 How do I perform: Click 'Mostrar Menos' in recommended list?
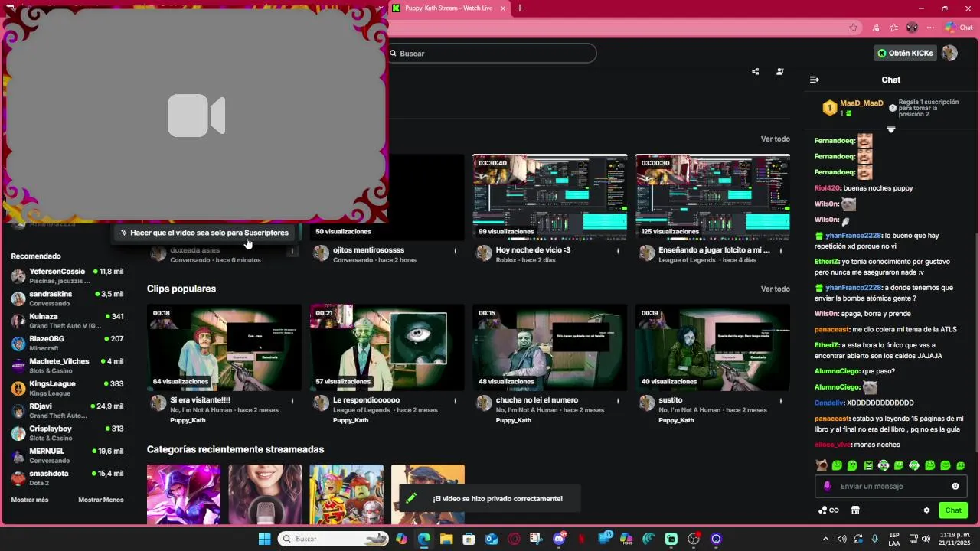pos(100,500)
